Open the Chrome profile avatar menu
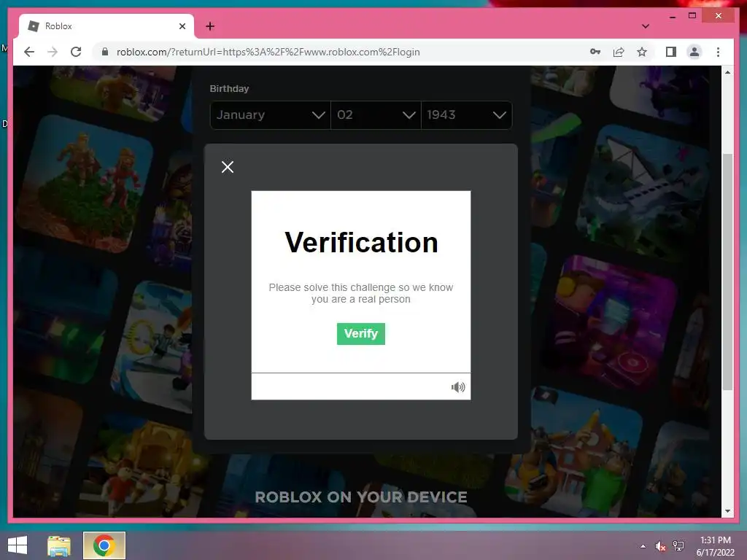The image size is (747, 560). point(694,52)
